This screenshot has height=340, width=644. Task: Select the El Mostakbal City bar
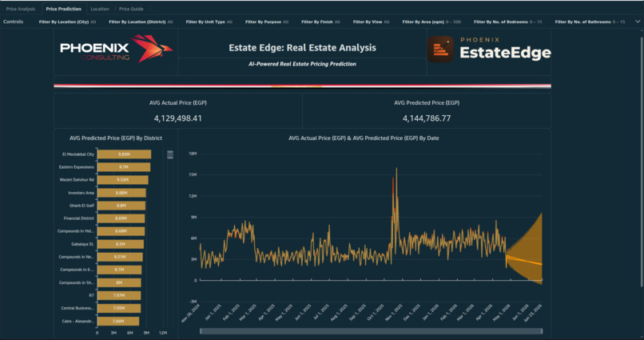[124, 154]
